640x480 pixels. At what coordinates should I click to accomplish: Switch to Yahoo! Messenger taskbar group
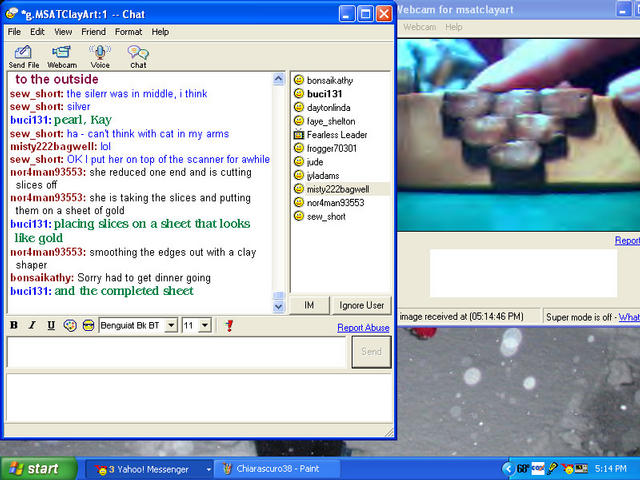coord(148,469)
